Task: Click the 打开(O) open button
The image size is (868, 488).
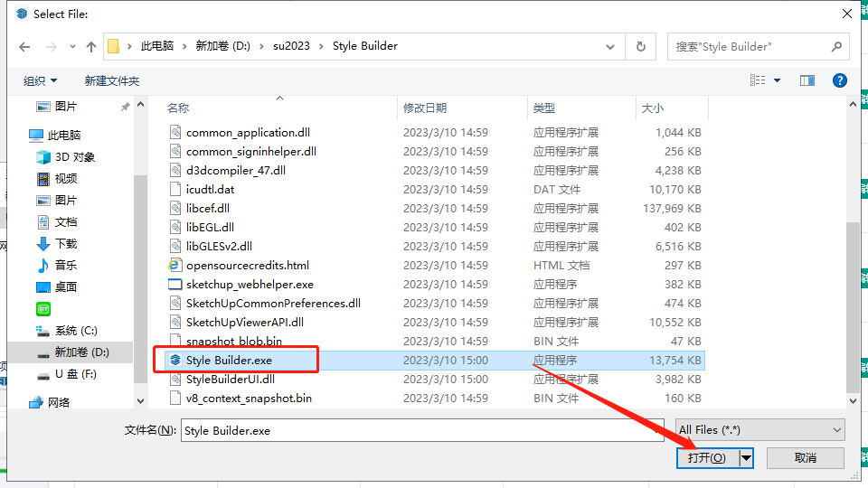Action: (x=706, y=458)
